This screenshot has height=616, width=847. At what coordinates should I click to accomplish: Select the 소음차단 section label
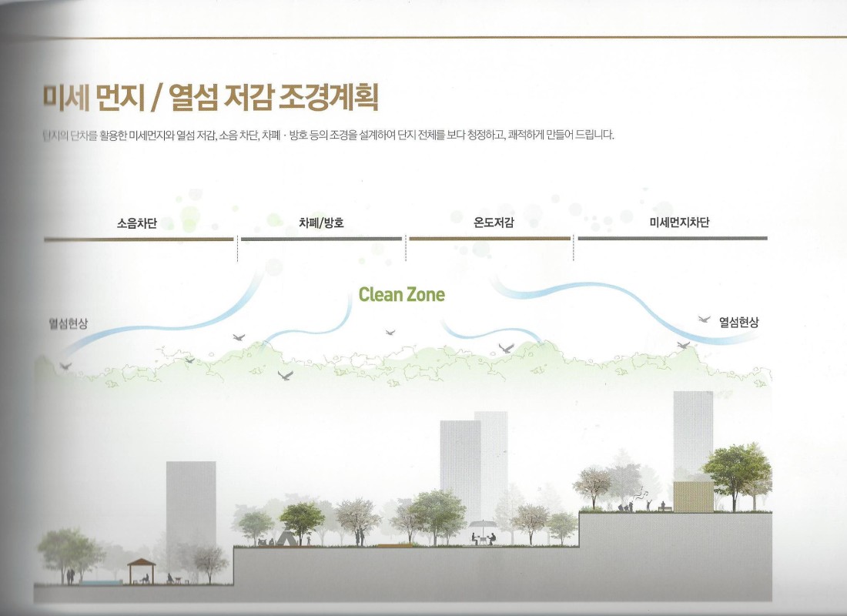click(x=136, y=223)
